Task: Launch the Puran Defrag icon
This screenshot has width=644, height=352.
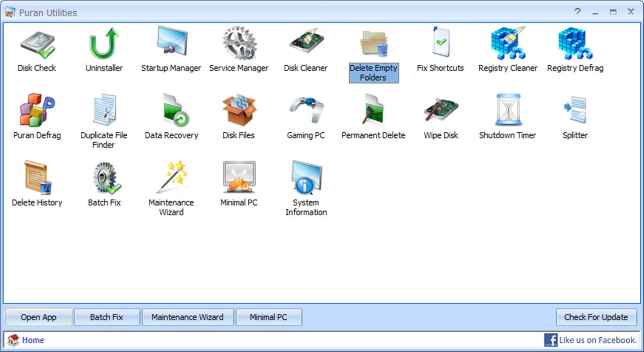Action: pyautogui.click(x=37, y=110)
